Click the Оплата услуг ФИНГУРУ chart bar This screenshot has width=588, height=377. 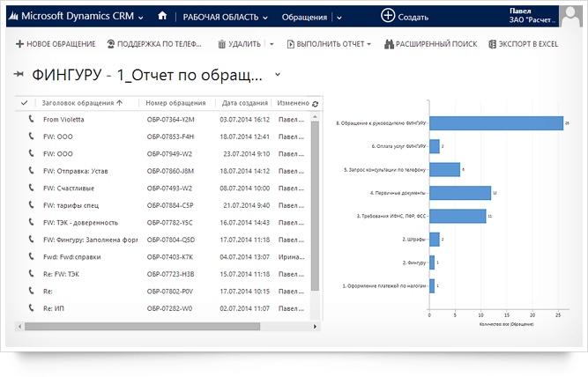point(435,146)
